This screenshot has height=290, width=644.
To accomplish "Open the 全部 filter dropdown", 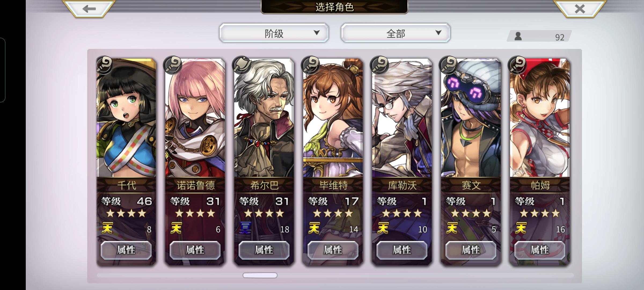I will pos(396,33).
